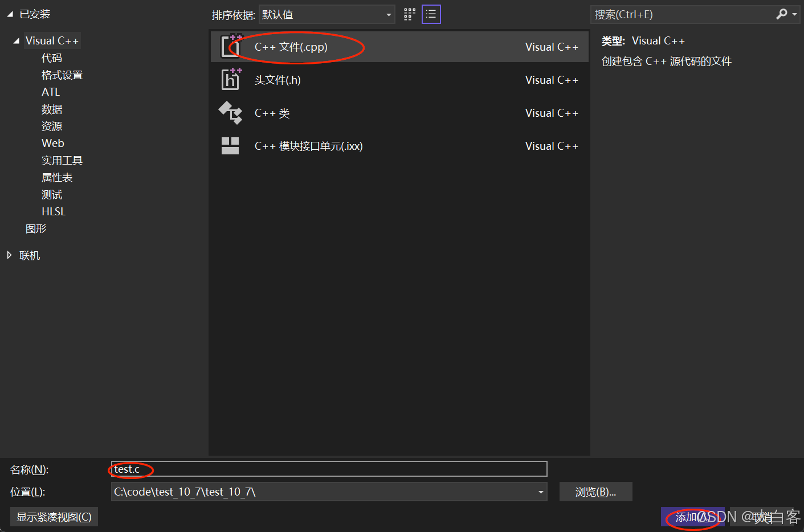804x532 pixels.
Task: Open the 排序依据 默认值 dropdown
Action: click(327, 15)
